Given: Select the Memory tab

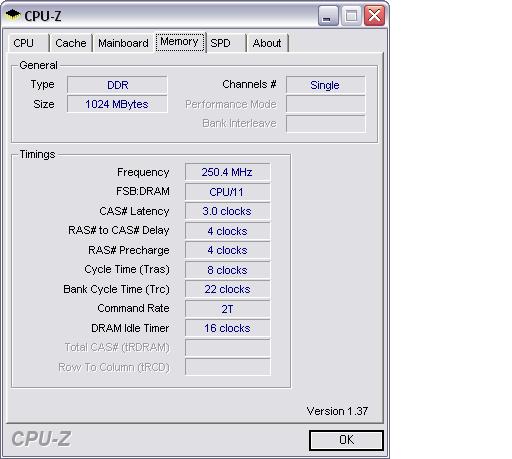Looking at the screenshot, I should pyautogui.click(x=179, y=42).
